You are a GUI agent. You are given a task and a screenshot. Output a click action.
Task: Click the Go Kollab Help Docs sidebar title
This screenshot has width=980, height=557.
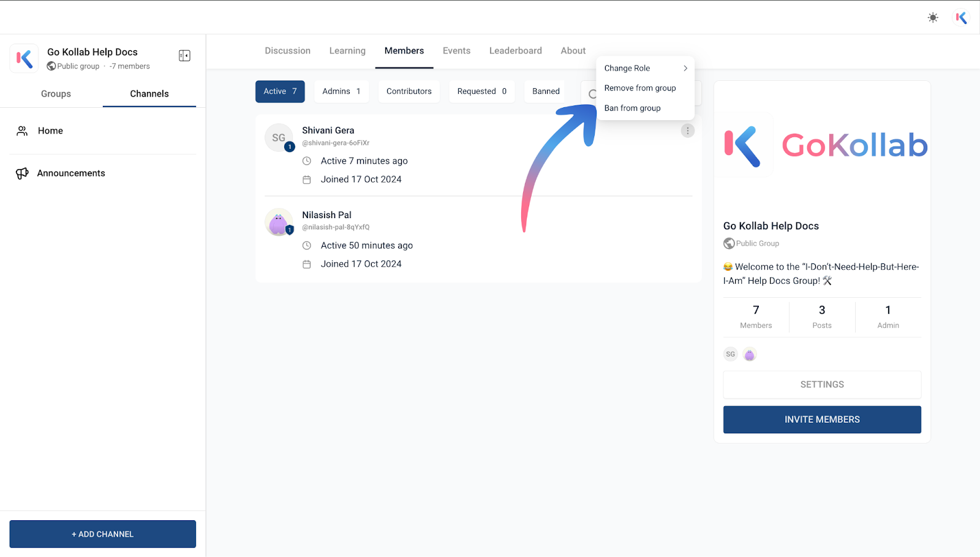(92, 52)
